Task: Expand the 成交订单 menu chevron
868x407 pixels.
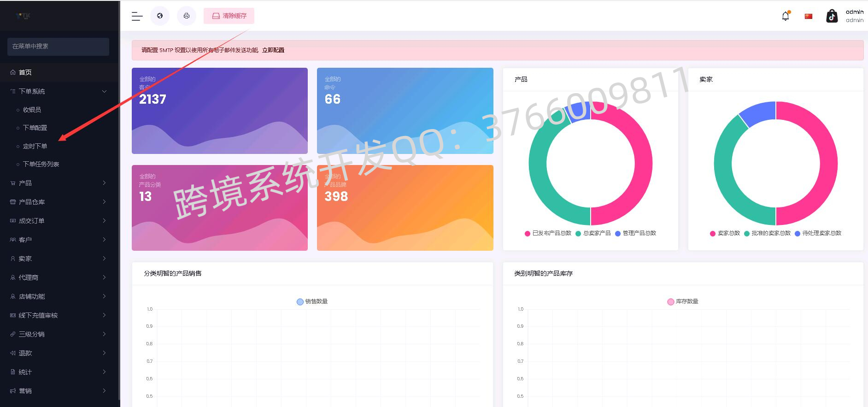Action: click(x=104, y=221)
